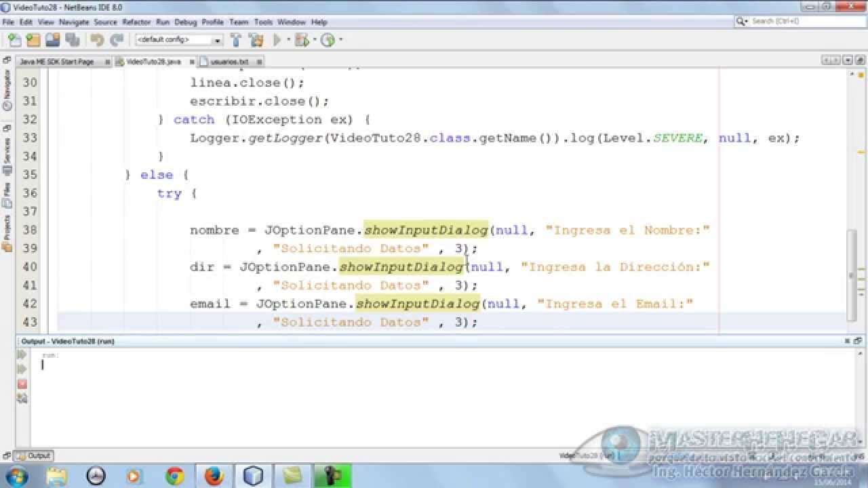Open the Refactor menu

click(x=136, y=22)
